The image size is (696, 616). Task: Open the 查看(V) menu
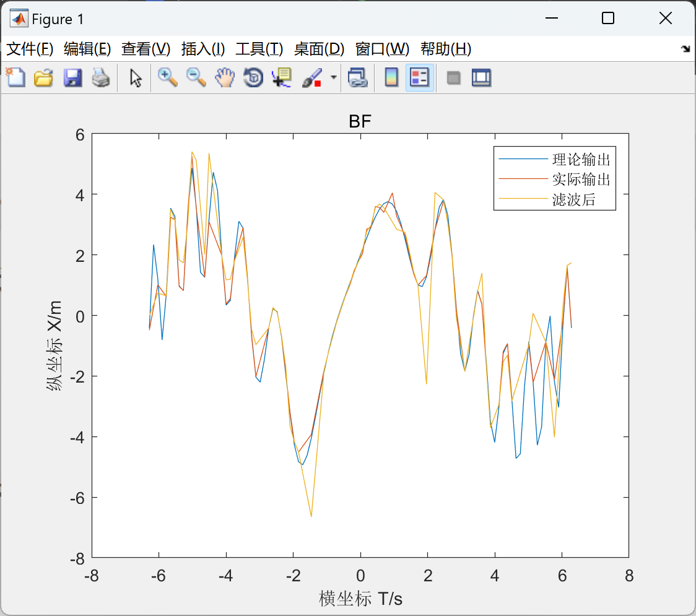[146, 49]
